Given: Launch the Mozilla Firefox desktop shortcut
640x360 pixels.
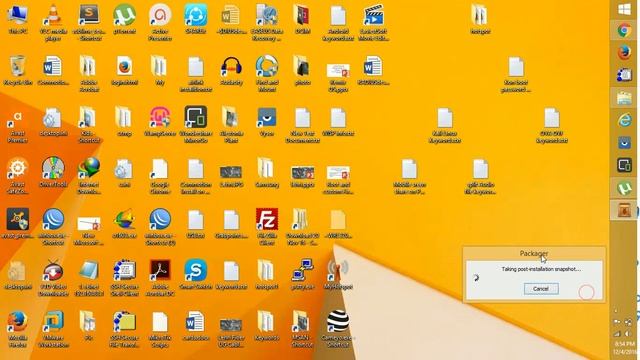Looking at the screenshot, I should coord(17,329).
